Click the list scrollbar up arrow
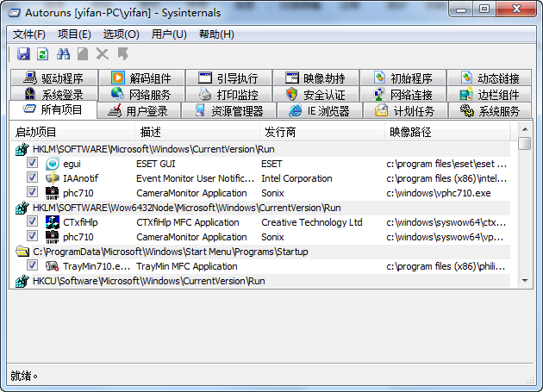Image resolution: width=543 pixels, height=392 pixels. pos(525,129)
